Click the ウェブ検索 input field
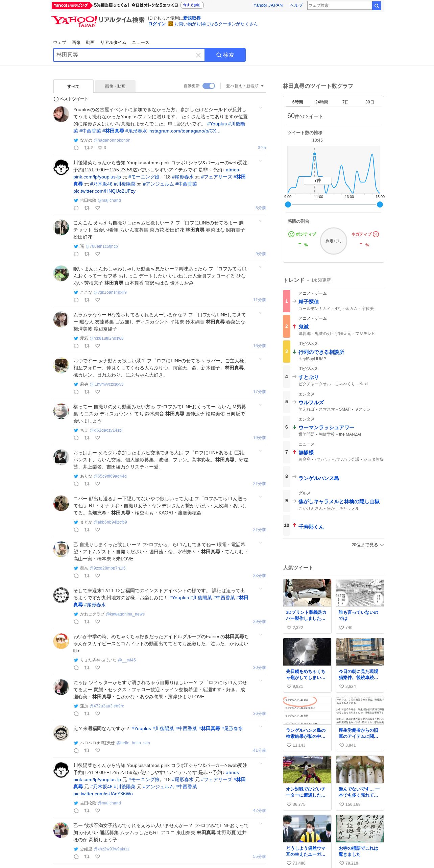Screen dimensions: 434x868 [x=340, y=5]
